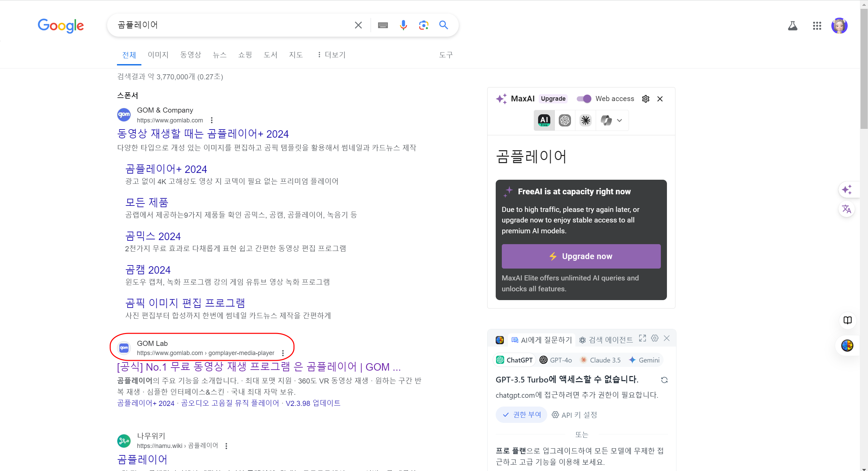Start voice search with the microphone icon

pyautogui.click(x=403, y=25)
